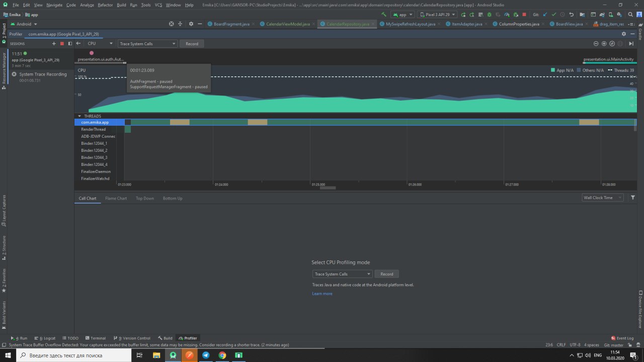The height and width of the screenshot is (362, 644).
Task: Stop the running app red square
Action: [x=524, y=15]
